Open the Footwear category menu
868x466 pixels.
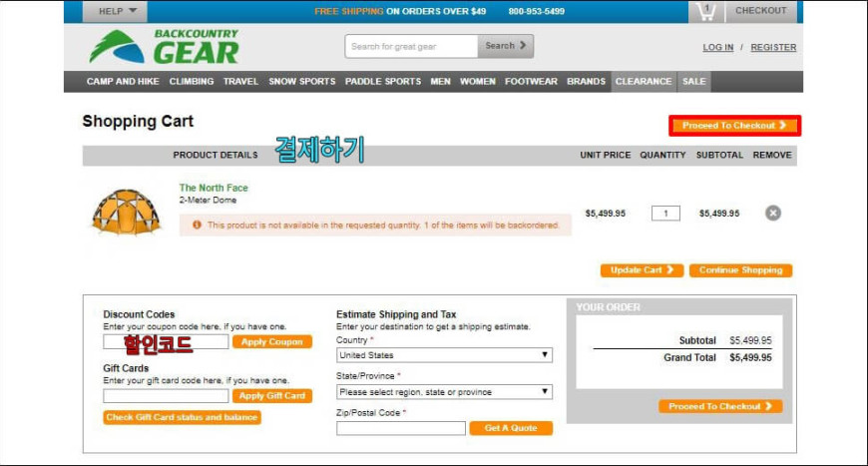tap(531, 82)
